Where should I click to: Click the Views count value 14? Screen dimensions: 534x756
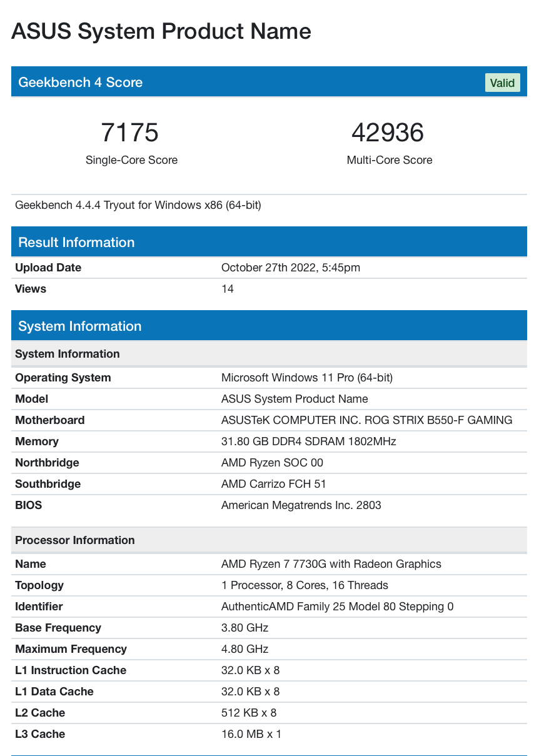[x=226, y=289]
